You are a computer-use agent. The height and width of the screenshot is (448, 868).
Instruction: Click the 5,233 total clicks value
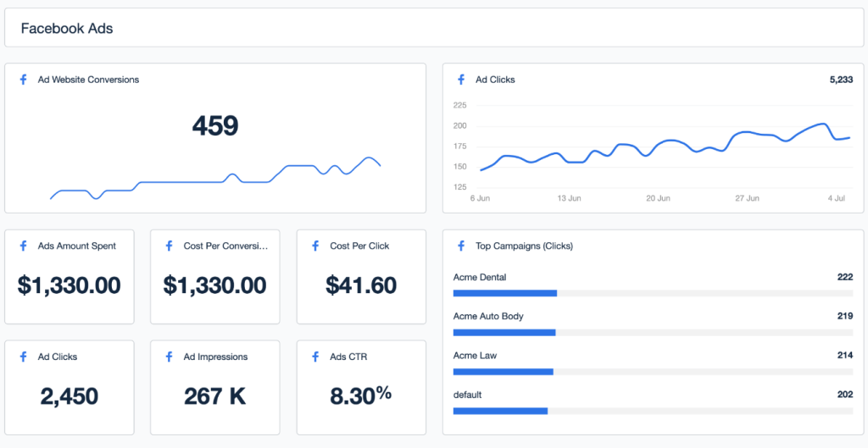pyautogui.click(x=841, y=80)
